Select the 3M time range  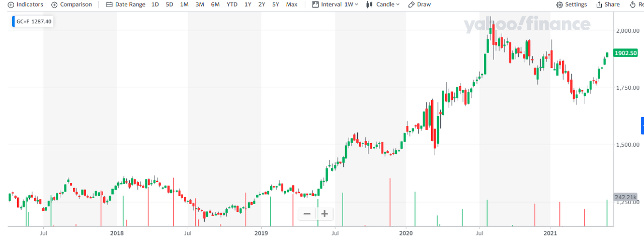point(200,5)
